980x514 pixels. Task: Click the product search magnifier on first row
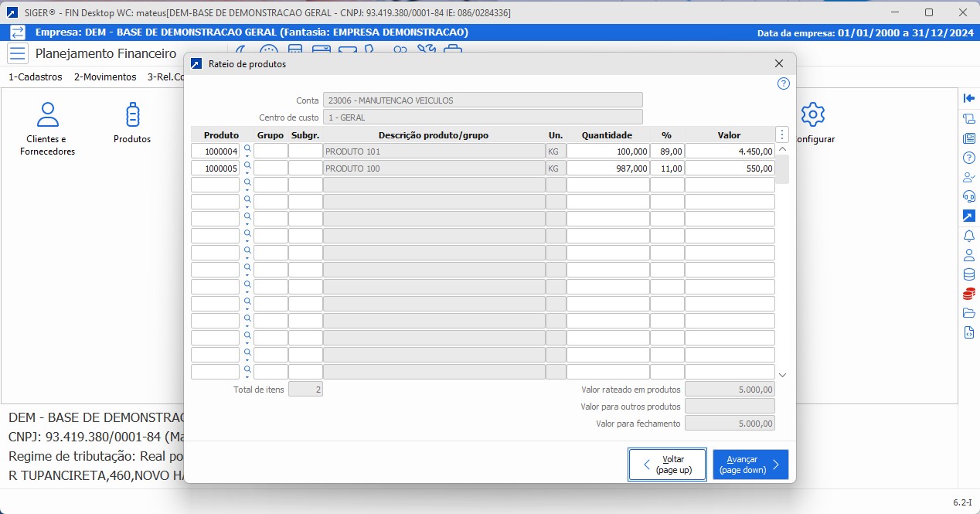pyautogui.click(x=247, y=148)
